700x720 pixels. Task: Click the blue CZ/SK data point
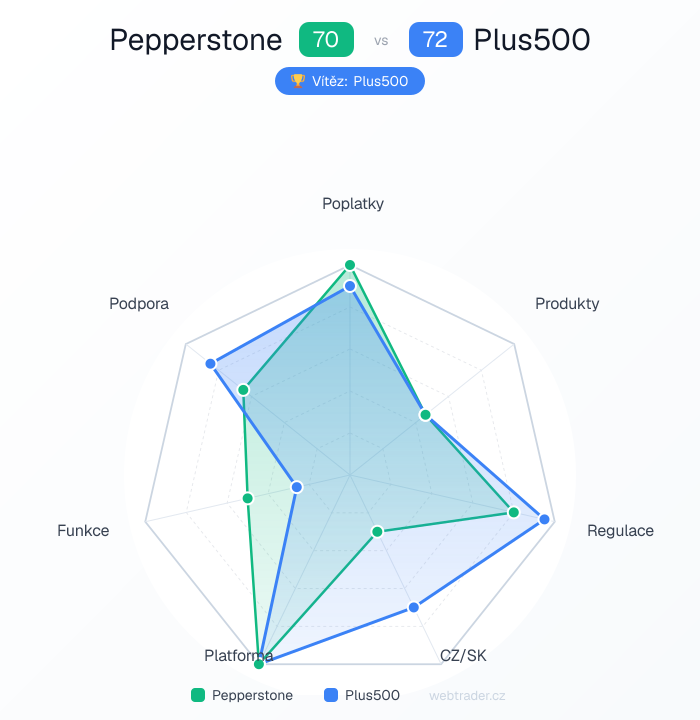point(413,607)
